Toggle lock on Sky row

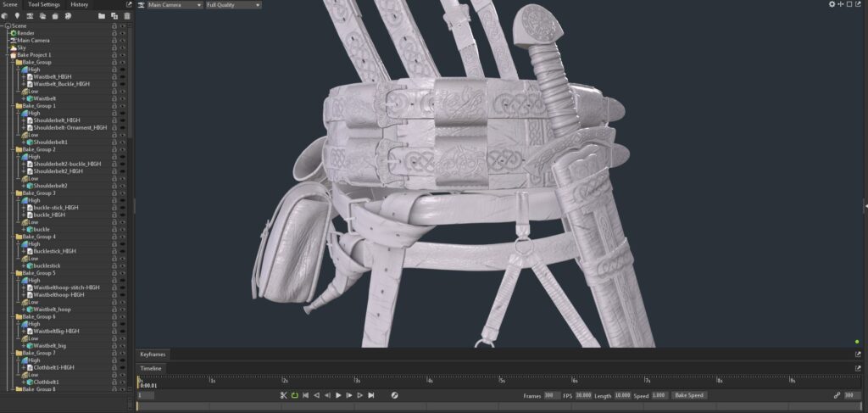coord(114,47)
